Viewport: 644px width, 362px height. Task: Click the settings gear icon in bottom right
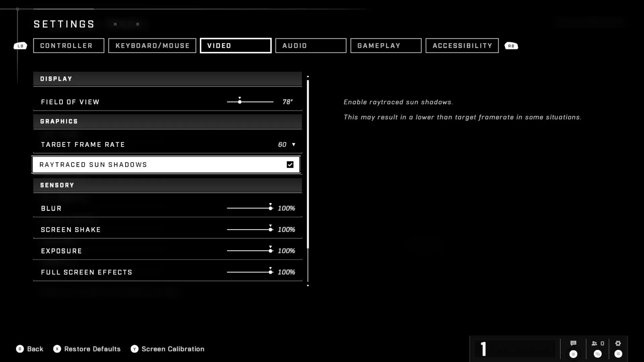pyautogui.click(x=619, y=344)
